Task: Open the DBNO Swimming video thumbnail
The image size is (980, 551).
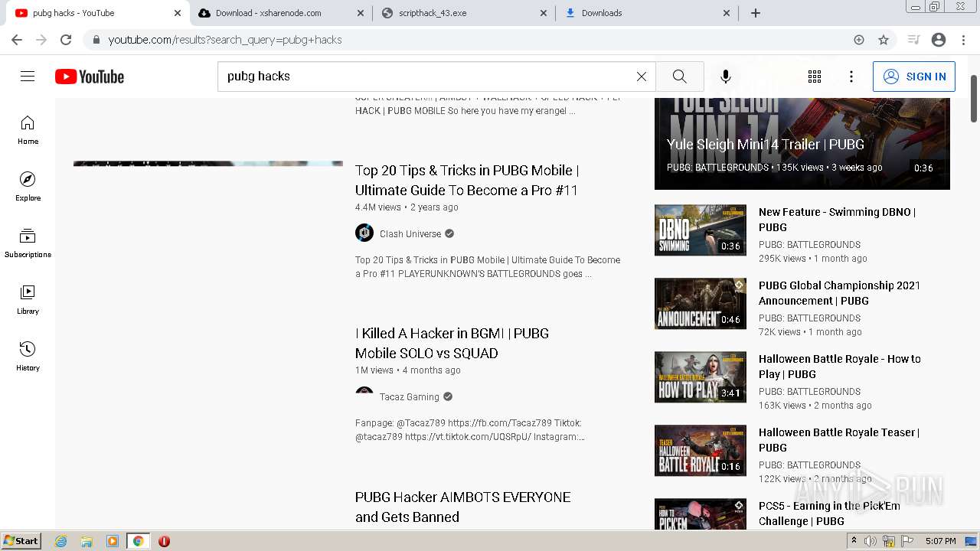Action: 701,230
